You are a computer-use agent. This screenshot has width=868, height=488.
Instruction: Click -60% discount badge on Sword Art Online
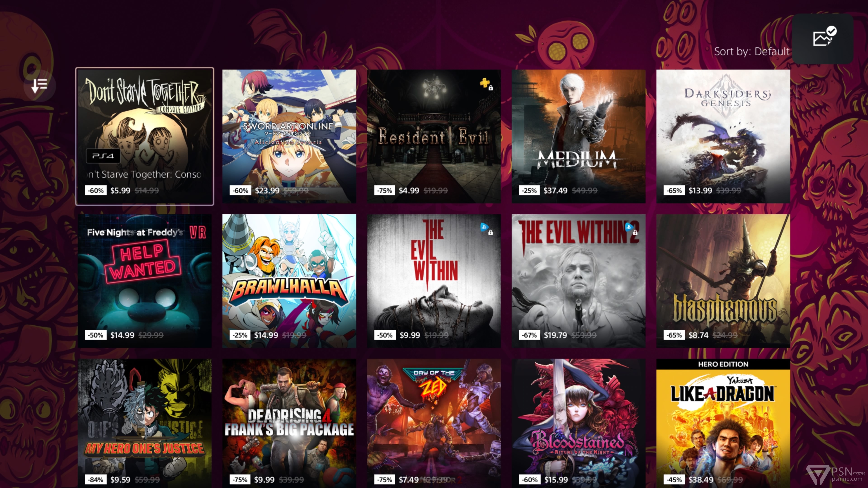[240, 190]
